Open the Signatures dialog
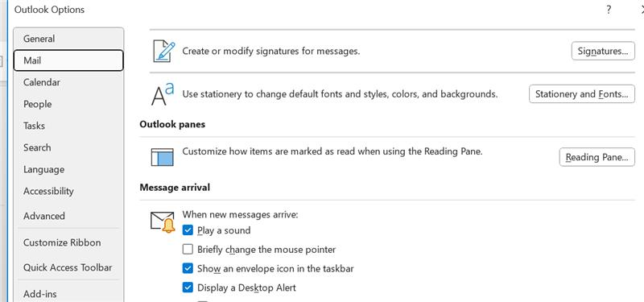The height and width of the screenshot is (302, 644). [x=603, y=51]
